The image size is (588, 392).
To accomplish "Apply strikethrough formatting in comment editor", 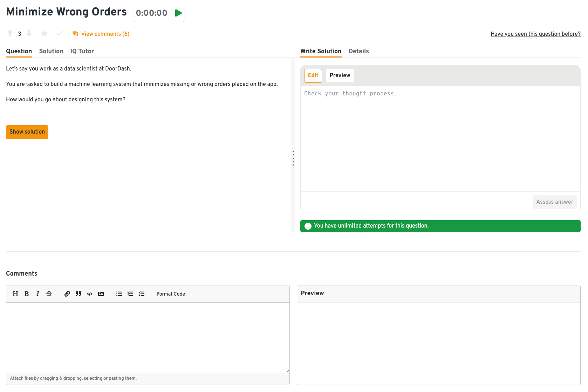I will coord(49,294).
